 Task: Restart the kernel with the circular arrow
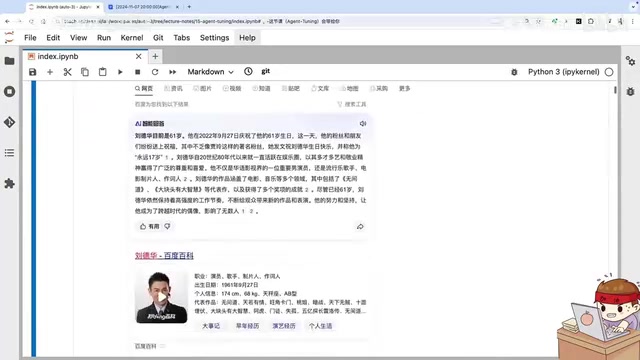pos(155,72)
